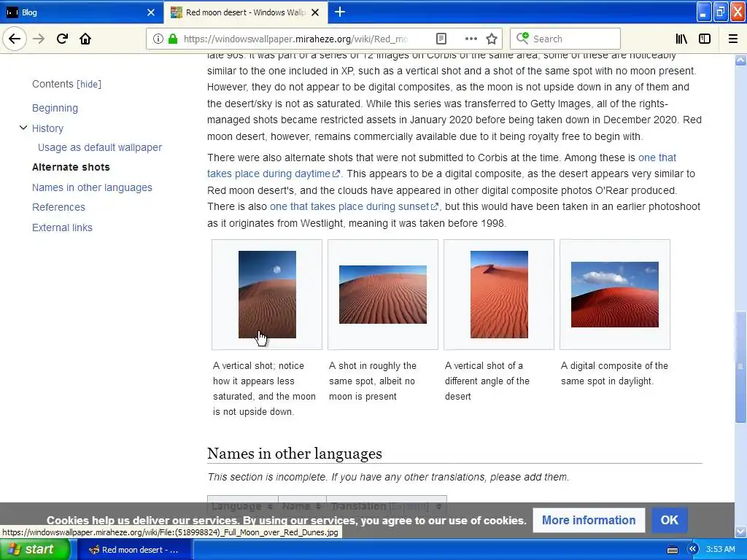Reload the current page

coord(62,39)
